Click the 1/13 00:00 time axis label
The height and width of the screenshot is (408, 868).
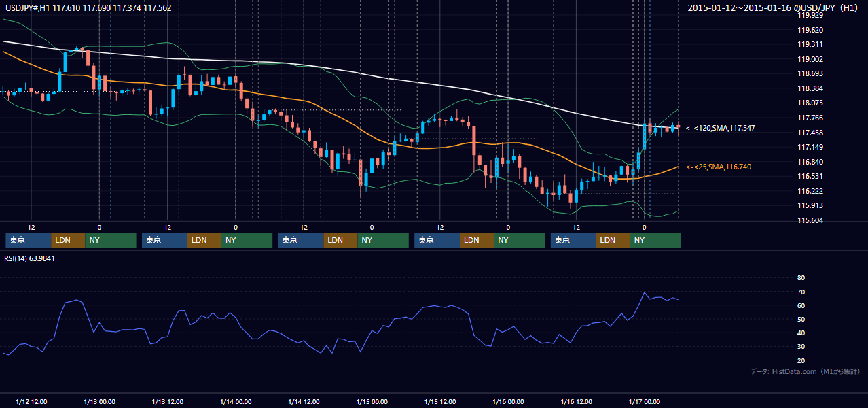tap(99, 401)
